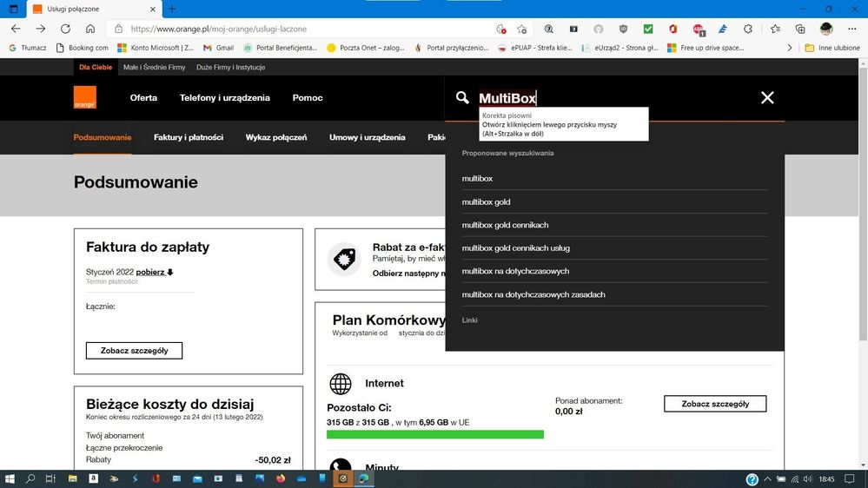Click the search magnifier icon
868x488 pixels.
point(462,98)
